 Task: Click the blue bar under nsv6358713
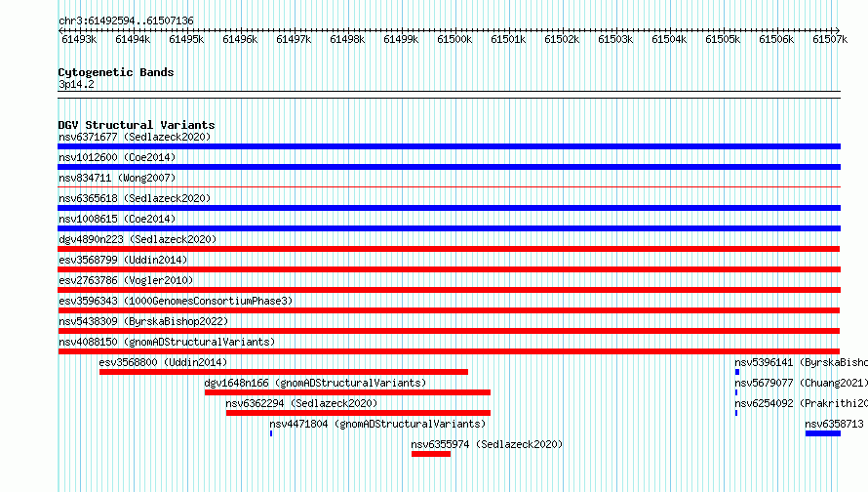822,433
